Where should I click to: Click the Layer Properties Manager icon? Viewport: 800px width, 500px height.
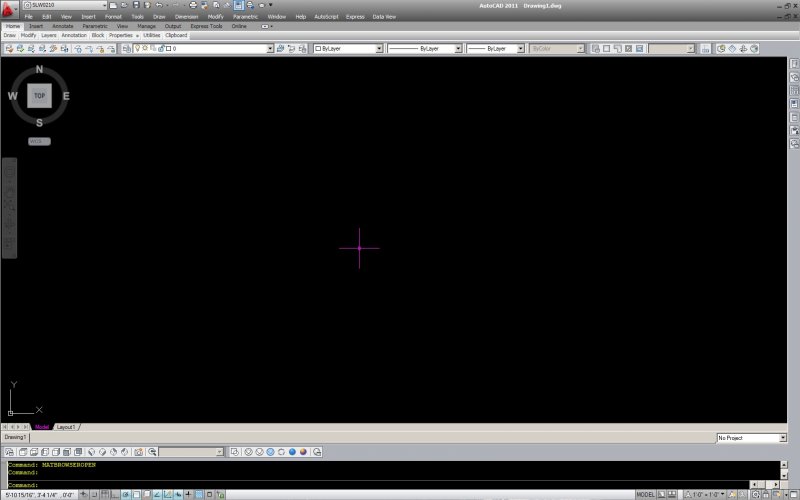(127, 48)
